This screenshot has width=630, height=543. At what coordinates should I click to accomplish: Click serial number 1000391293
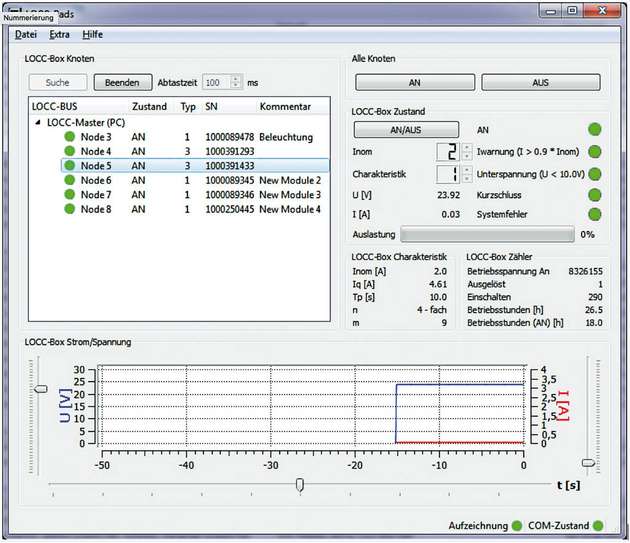(230, 152)
